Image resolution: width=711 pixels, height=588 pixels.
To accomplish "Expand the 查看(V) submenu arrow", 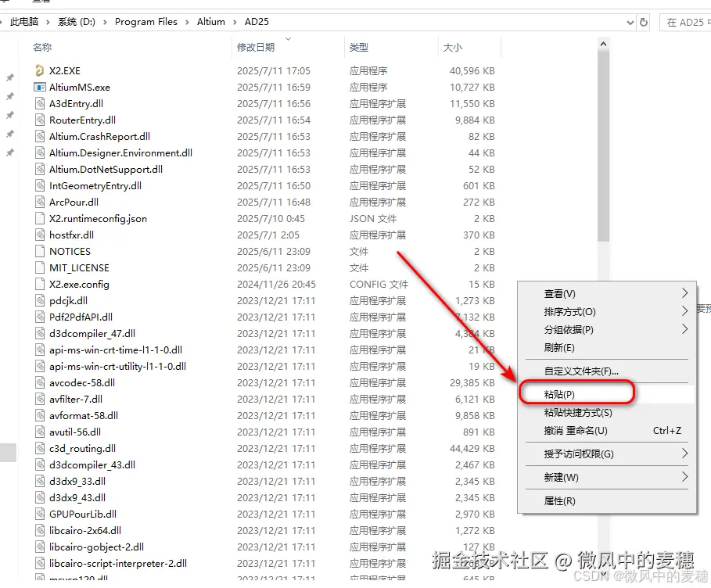I will click(x=684, y=293).
